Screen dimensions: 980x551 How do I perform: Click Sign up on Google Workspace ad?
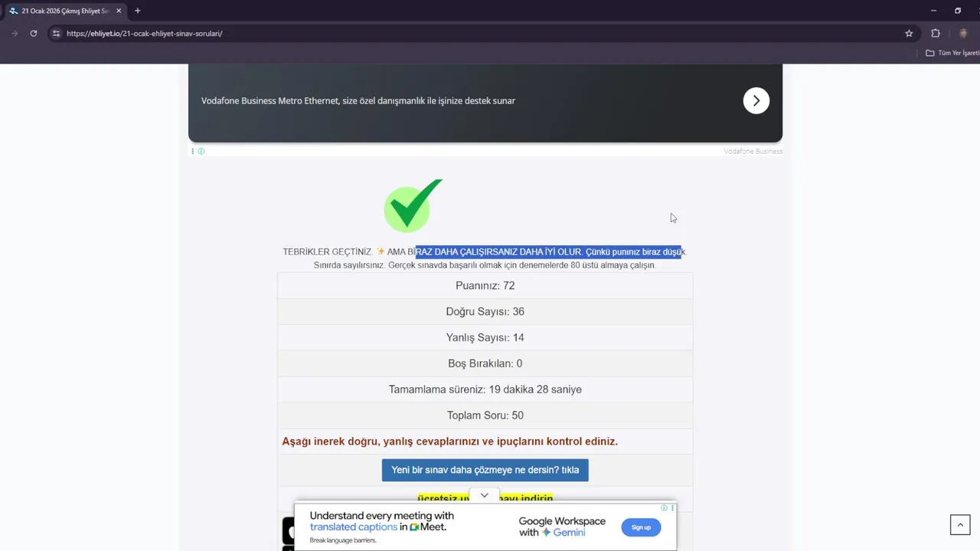coord(641,527)
